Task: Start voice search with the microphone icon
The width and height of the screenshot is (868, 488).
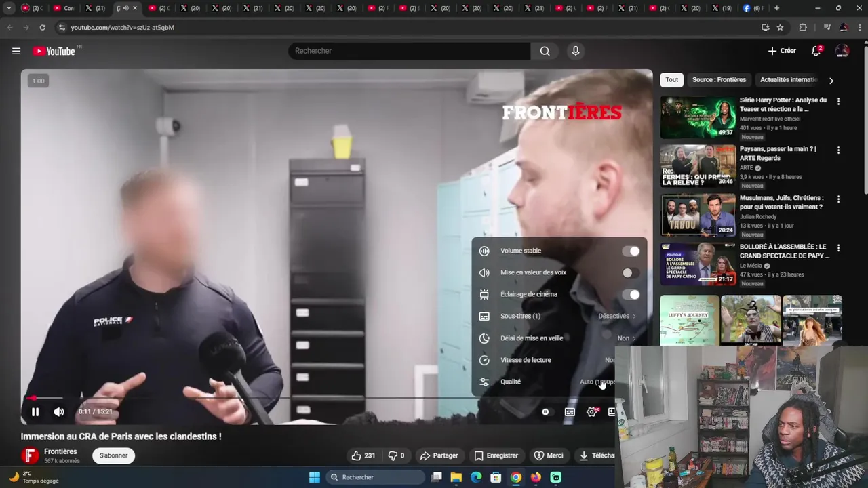Action: (575, 51)
